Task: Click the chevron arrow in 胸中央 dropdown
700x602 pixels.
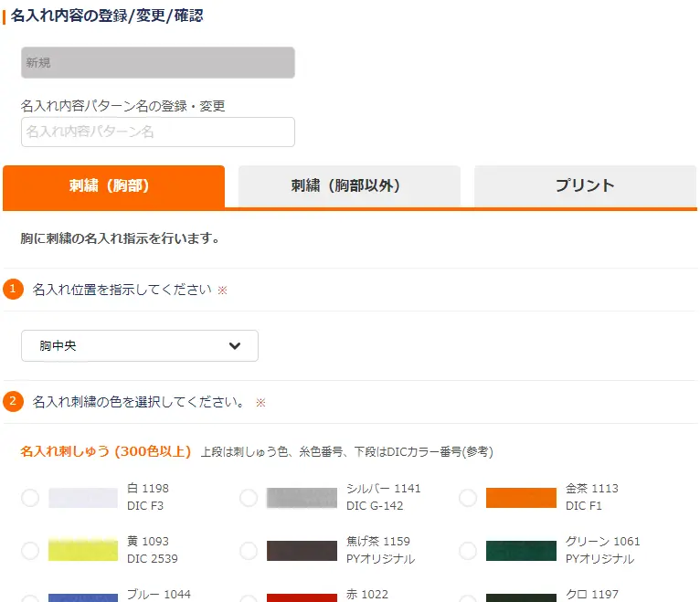Action: (235, 346)
